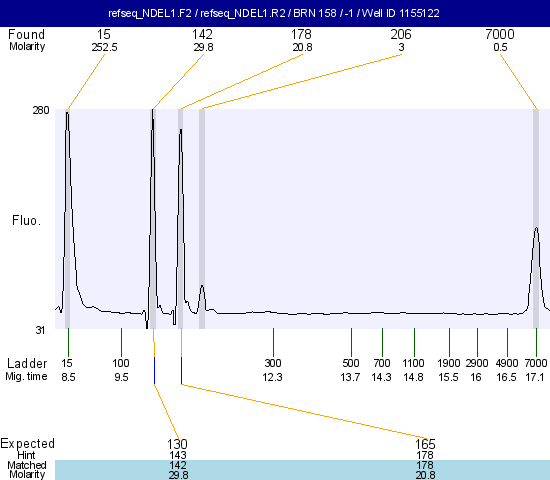550x480 pixels.
Task: Click the 4900 ladder marker label
Action: 507,363
